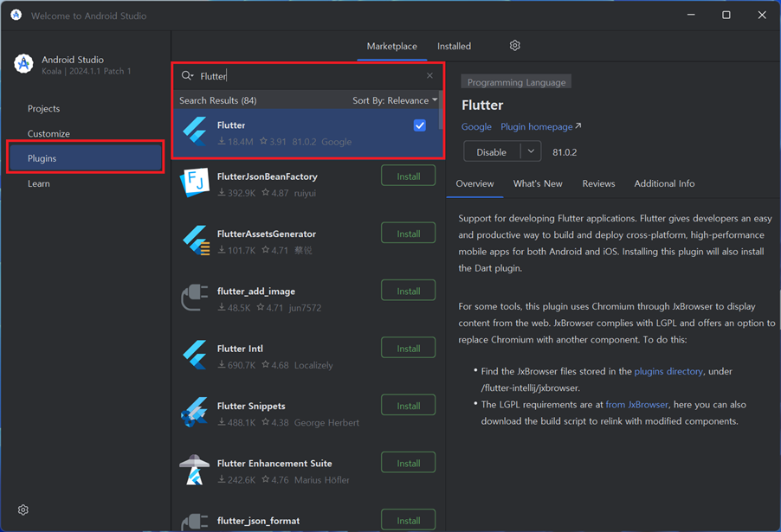
Task: Open the Reviews tab
Action: [x=598, y=183]
